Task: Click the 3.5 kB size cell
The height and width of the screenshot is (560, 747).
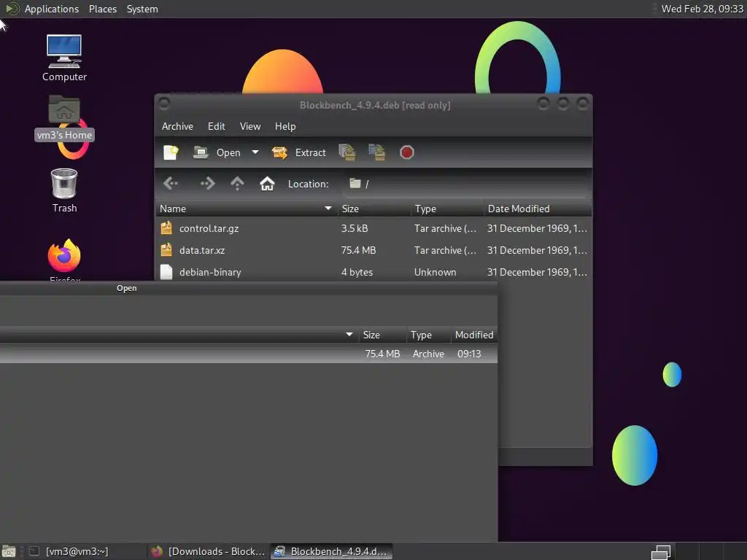Action: click(355, 228)
